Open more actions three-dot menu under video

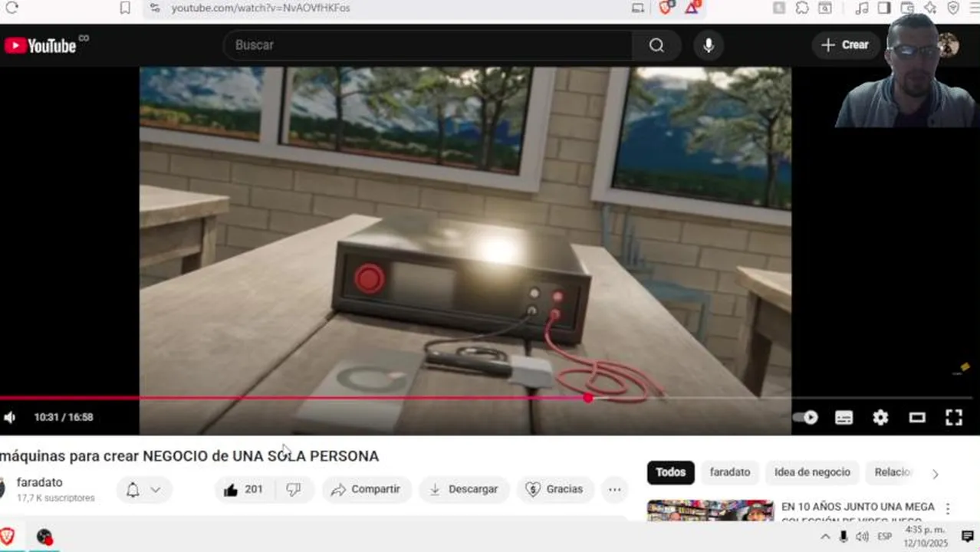615,489
